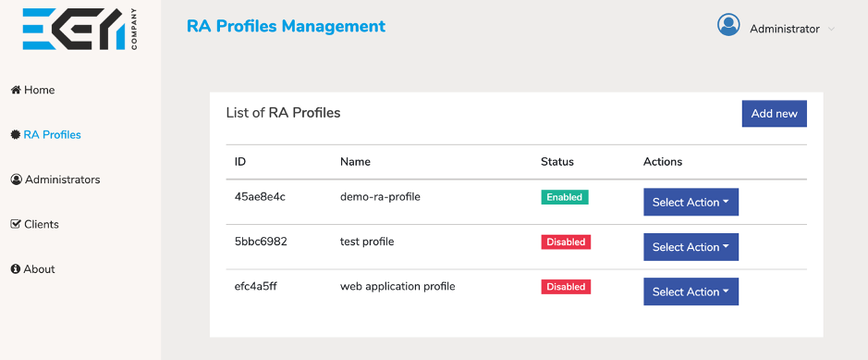
Task: Click the house icon beside Home
Action: click(x=16, y=90)
